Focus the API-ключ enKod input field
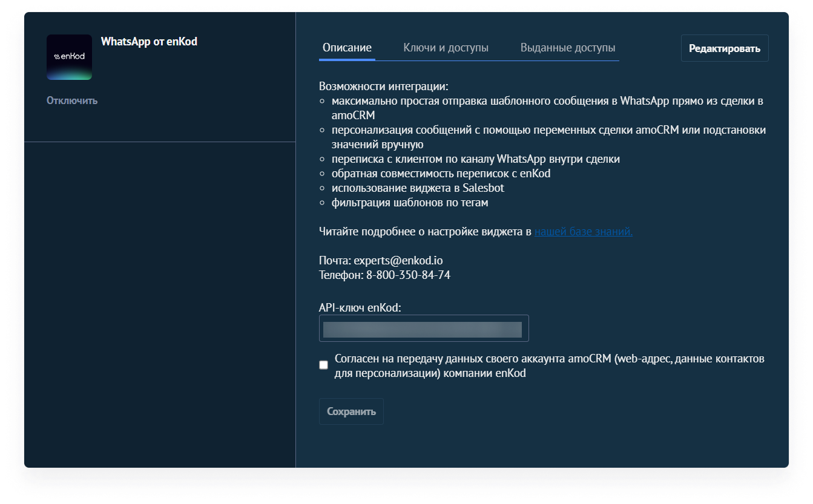 [424, 329]
